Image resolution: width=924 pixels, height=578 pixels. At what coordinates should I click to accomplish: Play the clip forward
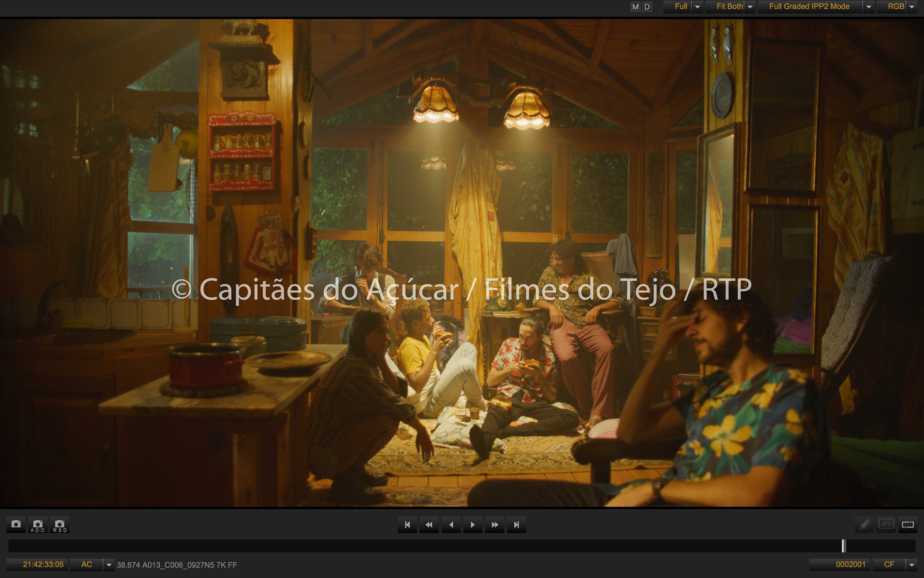coord(473,525)
